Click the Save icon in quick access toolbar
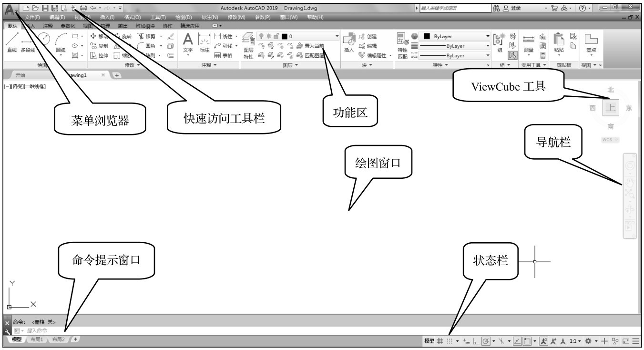Image resolution: width=644 pixels, height=350 pixels. tap(45, 8)
